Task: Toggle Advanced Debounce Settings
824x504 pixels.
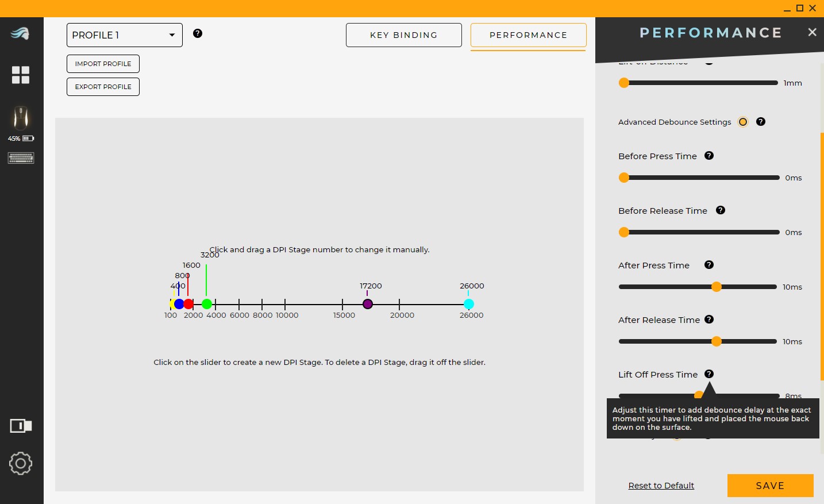Action: tap(743, 122)
